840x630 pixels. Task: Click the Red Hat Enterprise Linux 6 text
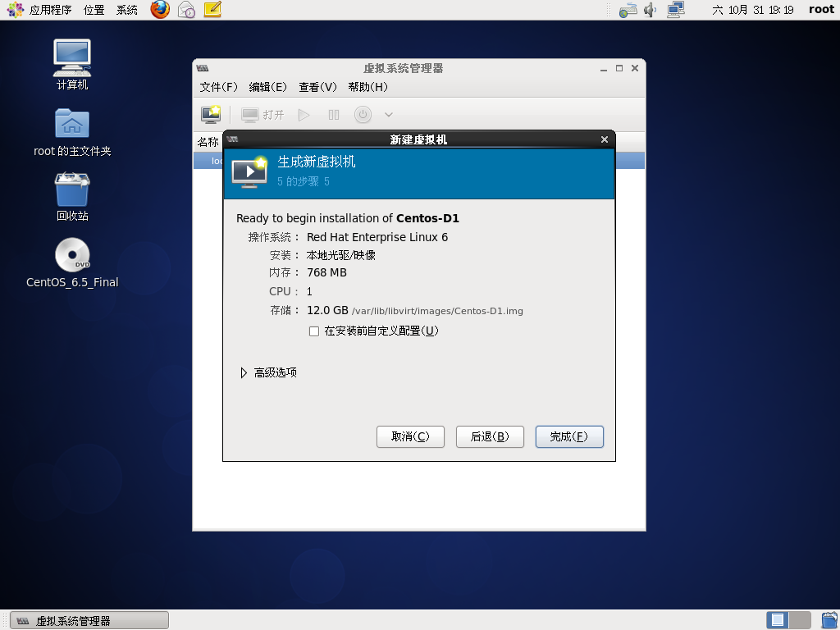[377, 237]
